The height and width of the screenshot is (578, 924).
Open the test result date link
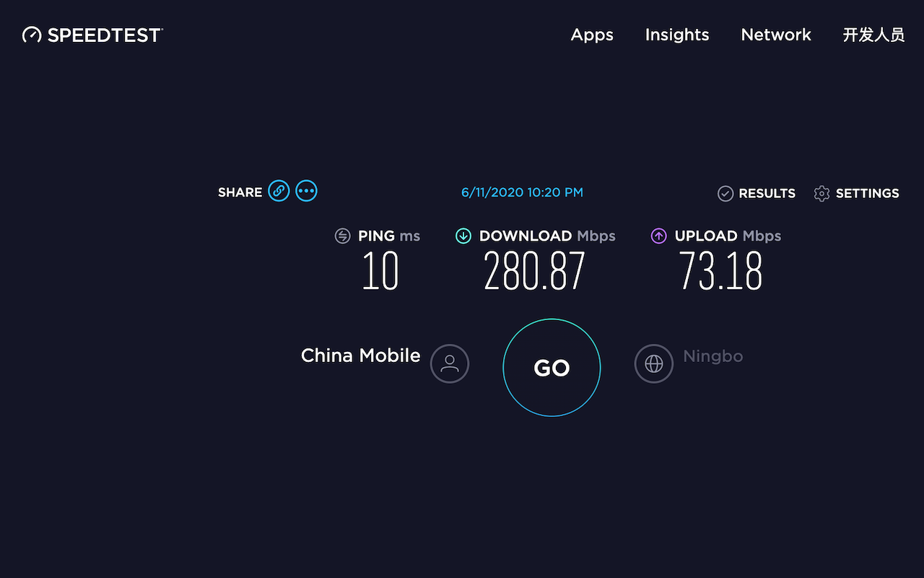coord(522,192)
